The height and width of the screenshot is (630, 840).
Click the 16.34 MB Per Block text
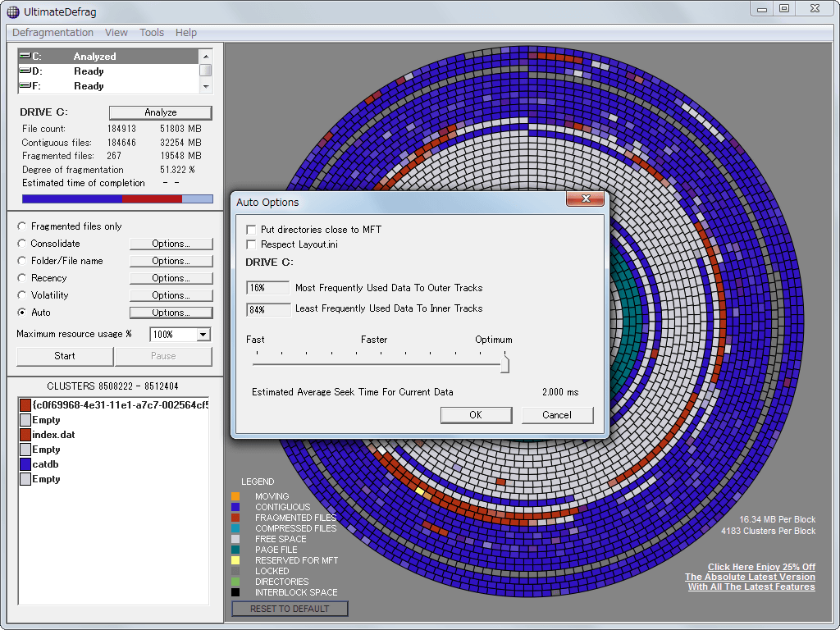tap(778, 519)
